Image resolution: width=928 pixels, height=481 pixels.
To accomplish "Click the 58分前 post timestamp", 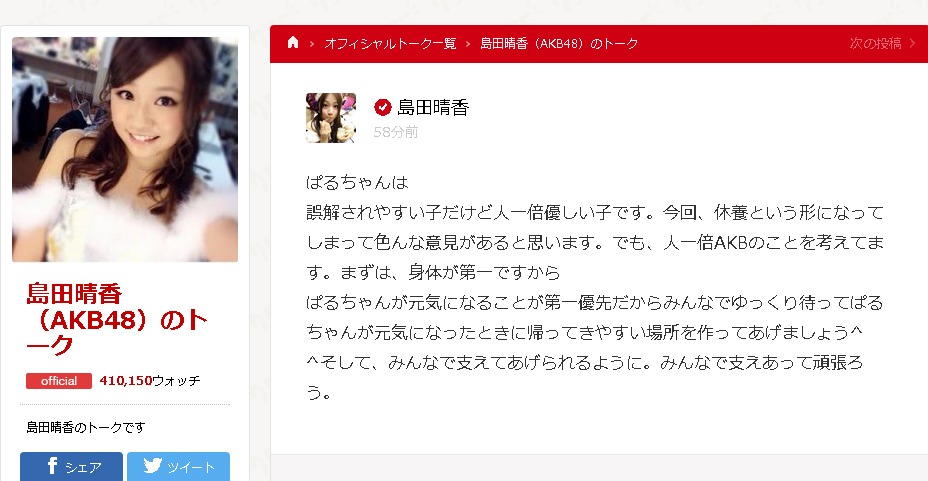I will [396, 132].
